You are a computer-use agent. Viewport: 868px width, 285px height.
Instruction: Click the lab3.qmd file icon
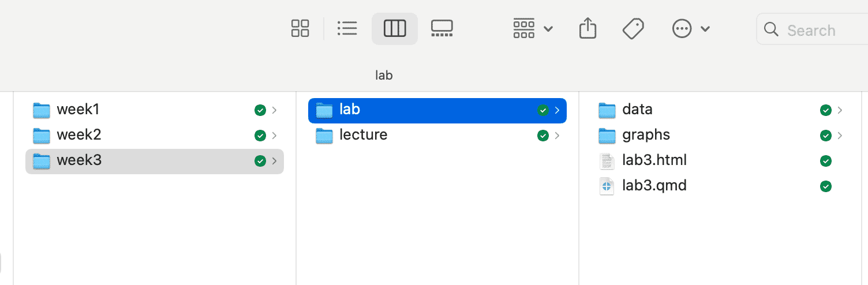pos(607,186)
